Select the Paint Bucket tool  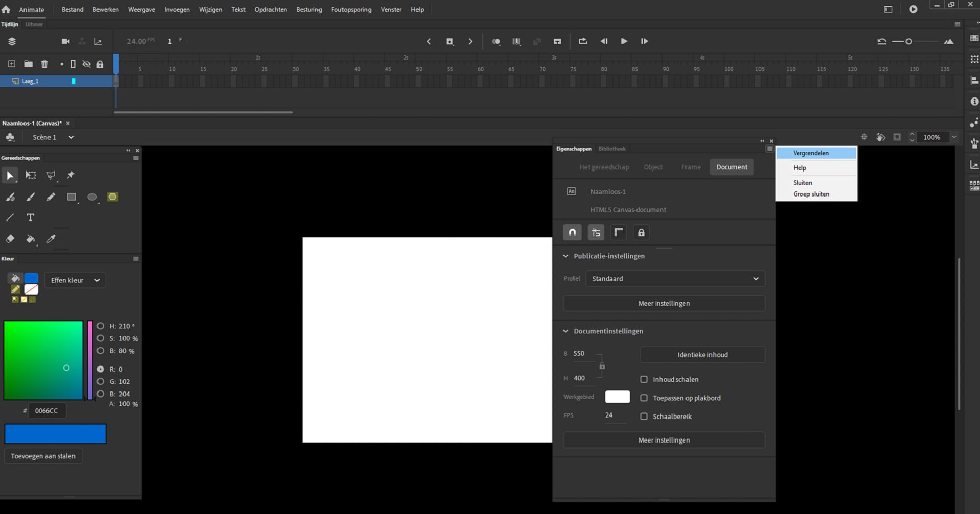coord(31,239)
